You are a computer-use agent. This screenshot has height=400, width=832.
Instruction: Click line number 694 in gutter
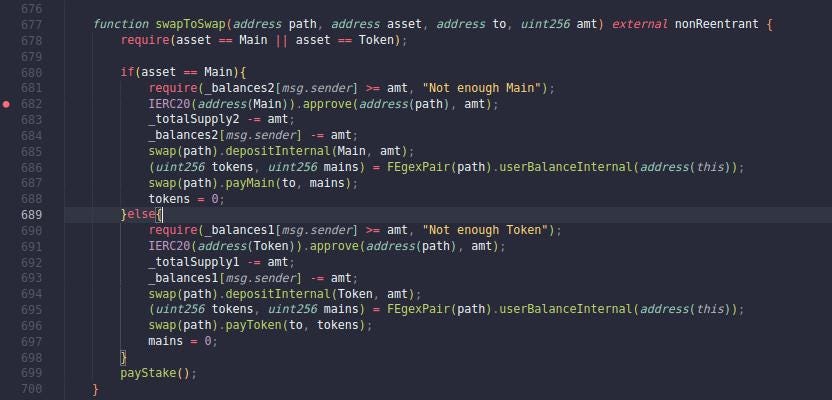pyautogui.click(x=31, y=293)
